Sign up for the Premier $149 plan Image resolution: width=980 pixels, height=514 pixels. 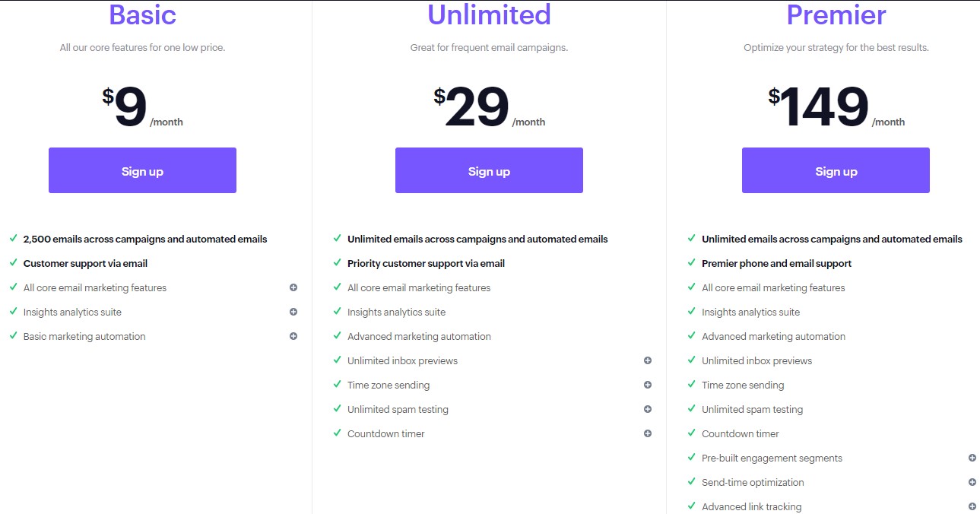tap(836, 170)
